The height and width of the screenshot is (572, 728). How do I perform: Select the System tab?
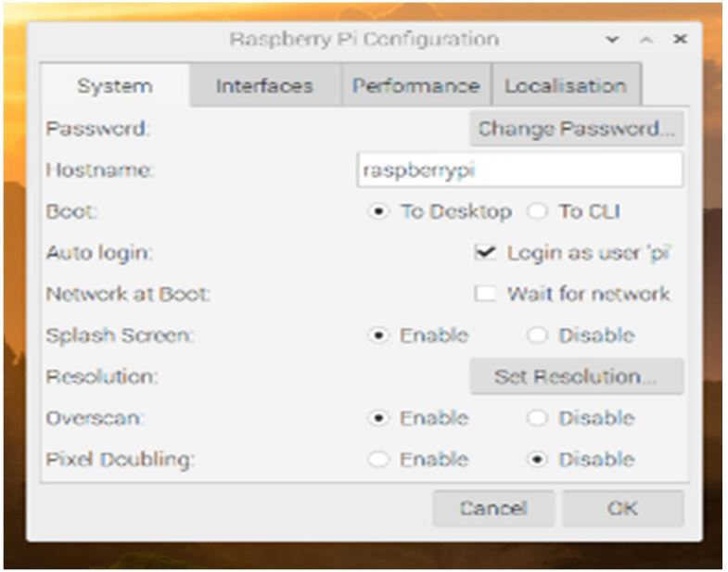click(x=114, y=86)
